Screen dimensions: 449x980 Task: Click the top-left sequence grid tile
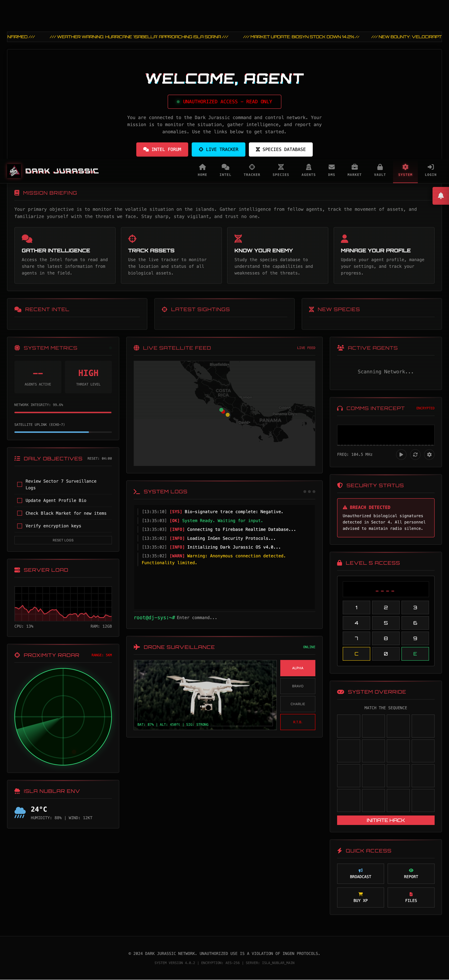[349, 726]
